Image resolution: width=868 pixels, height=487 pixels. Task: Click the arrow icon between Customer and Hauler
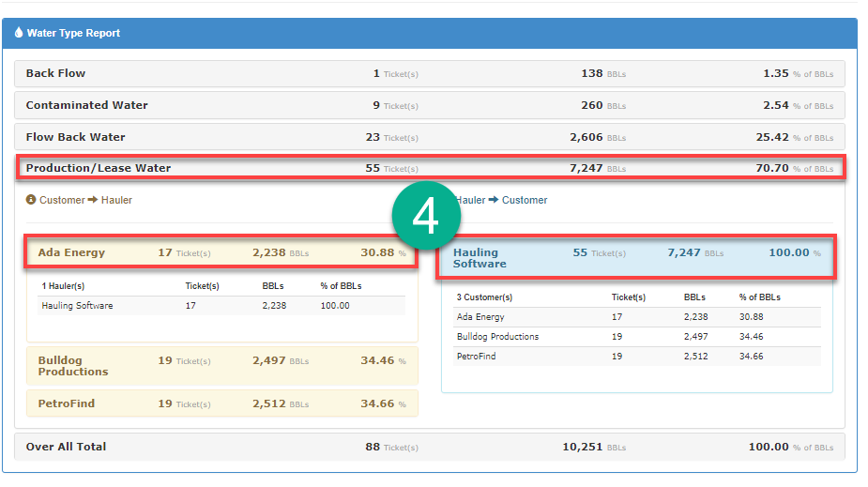coord(93,199)
